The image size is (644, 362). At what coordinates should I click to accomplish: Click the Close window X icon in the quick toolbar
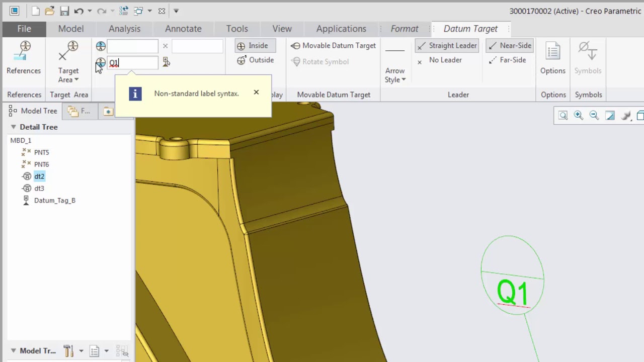coord(162,11)
